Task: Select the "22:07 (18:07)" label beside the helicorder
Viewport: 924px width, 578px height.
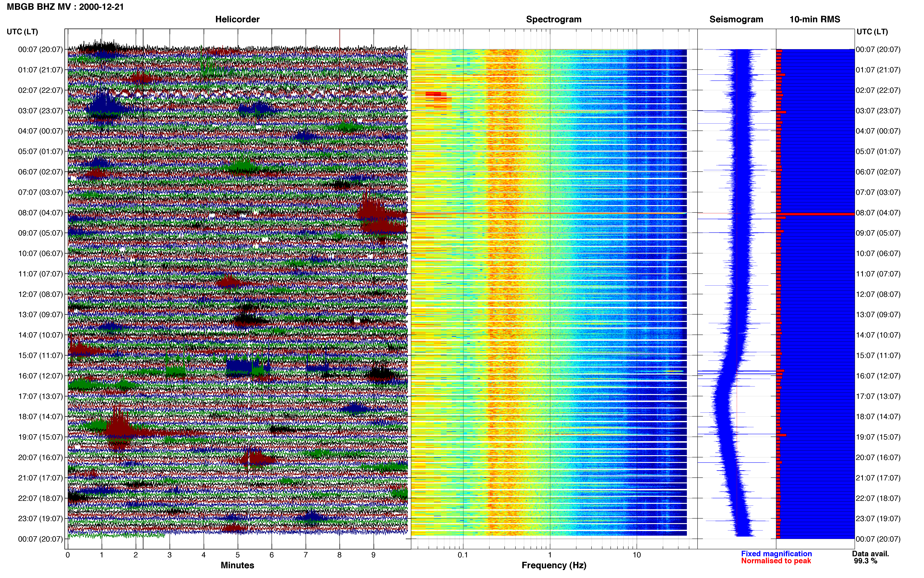Action: click(40, 498)
